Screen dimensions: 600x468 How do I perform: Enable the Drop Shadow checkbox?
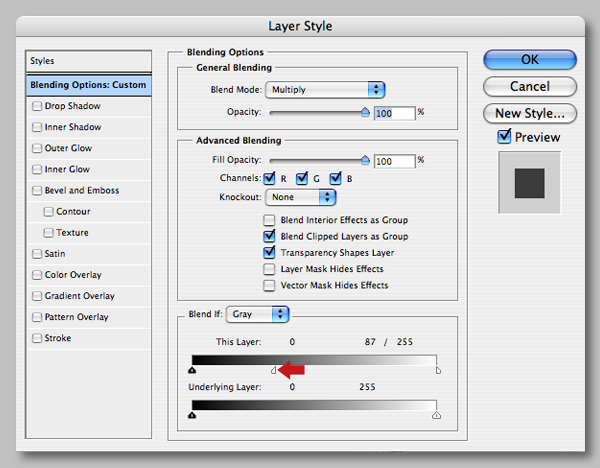click(x=37, y=106)
